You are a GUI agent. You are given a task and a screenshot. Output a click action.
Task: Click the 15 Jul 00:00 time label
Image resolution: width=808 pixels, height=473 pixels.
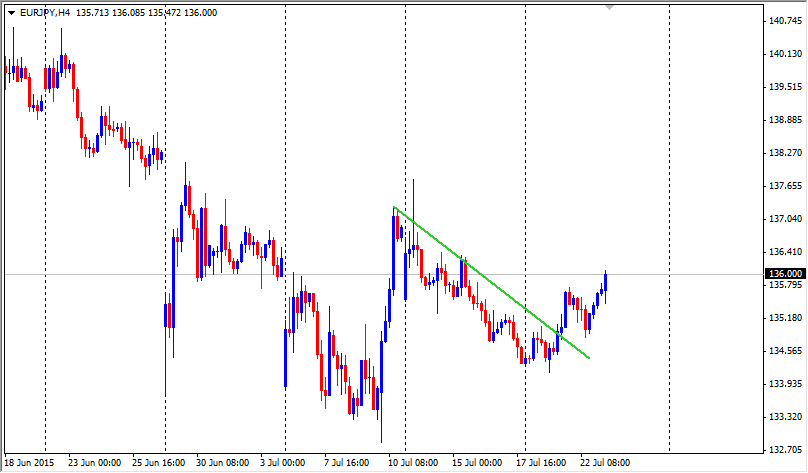[477, 463]
